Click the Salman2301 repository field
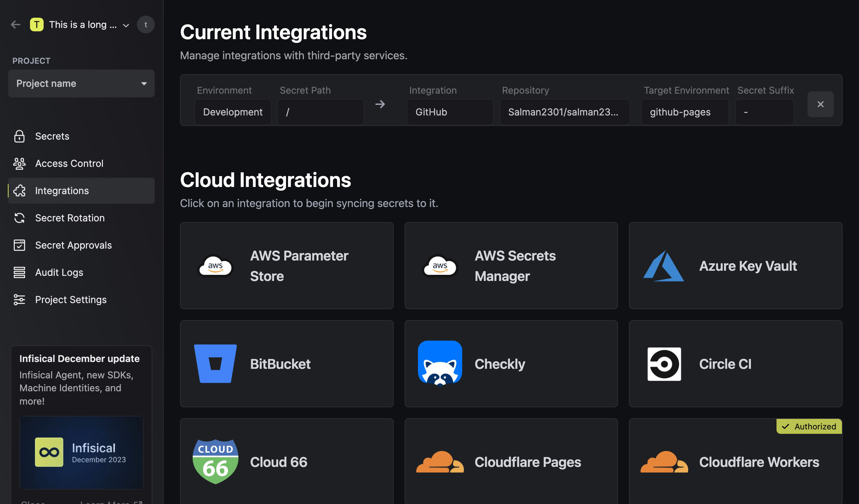Screen dimensions: 859x504 coord(564,112)
